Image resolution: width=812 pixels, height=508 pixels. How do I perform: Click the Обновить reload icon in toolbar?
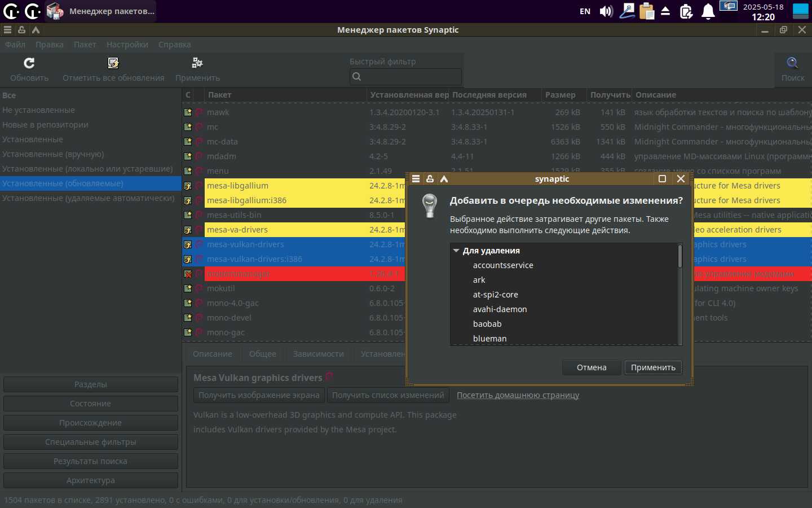point(29,63)
